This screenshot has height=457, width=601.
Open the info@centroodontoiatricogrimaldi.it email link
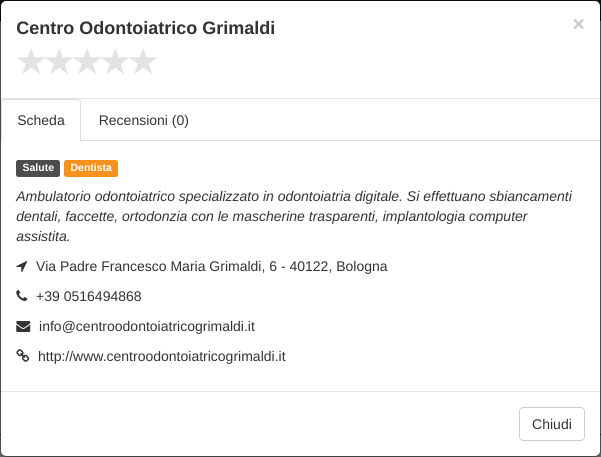147,326
